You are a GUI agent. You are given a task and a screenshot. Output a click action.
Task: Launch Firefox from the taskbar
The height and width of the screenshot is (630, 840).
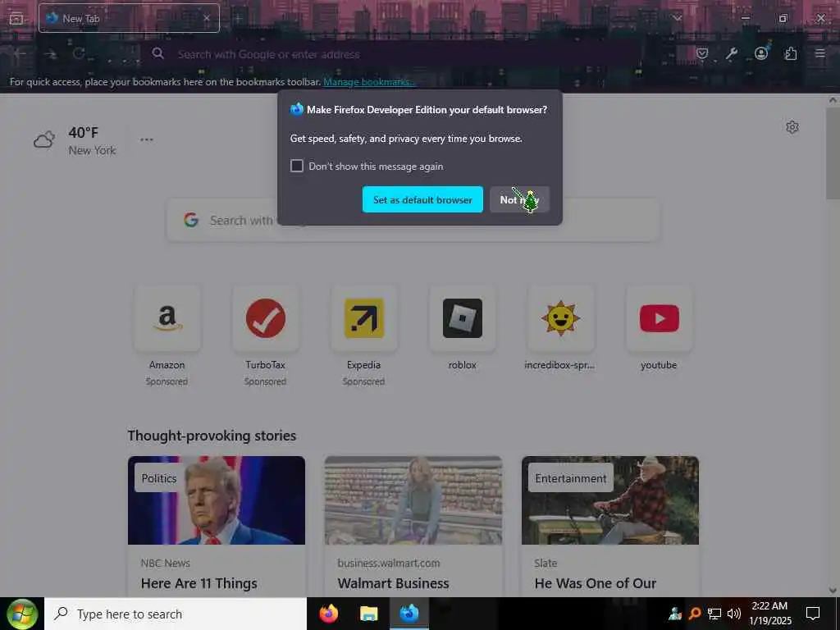[329, 614]
